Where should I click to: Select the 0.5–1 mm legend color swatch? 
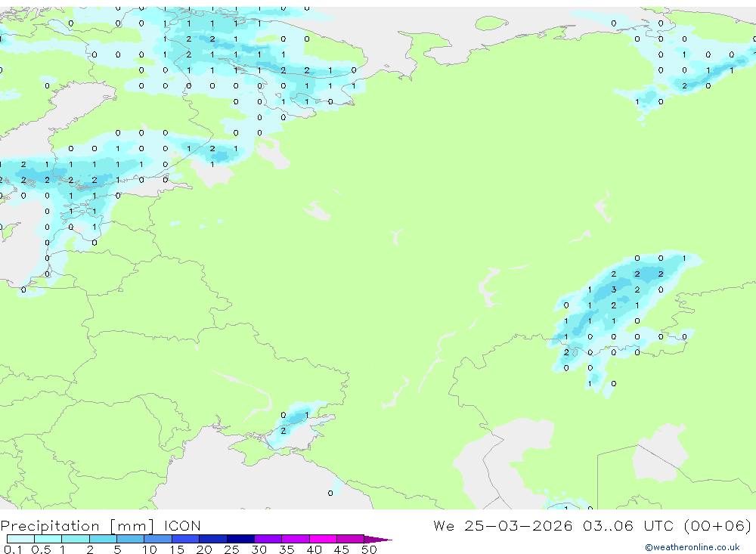(x=48, y=539)
